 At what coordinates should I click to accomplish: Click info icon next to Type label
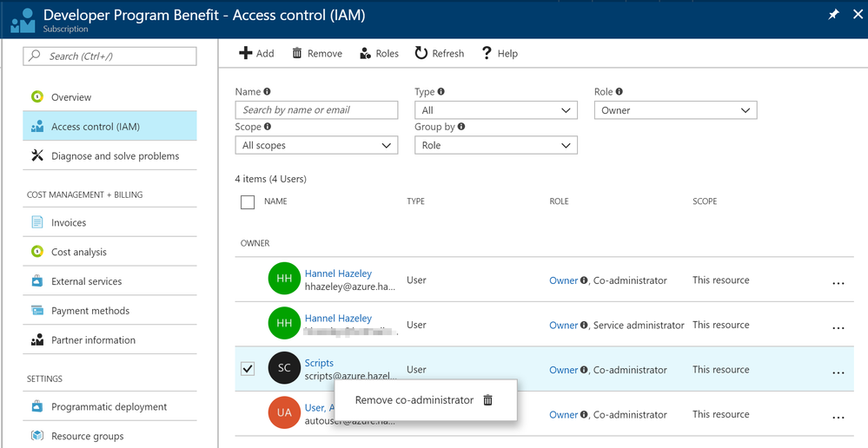click(441, 91)
